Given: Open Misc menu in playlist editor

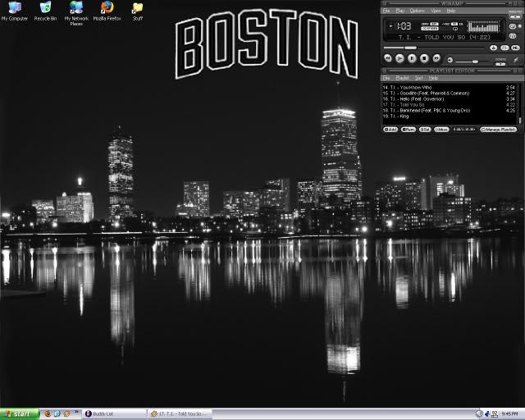Looking at the screenshot, I should [441, 130].
